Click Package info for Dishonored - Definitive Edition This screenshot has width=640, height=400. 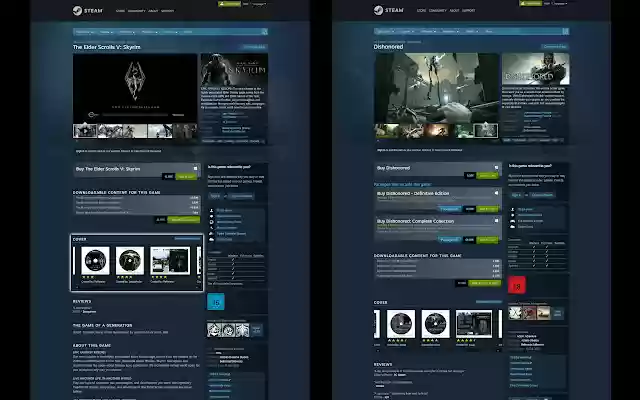450,209
